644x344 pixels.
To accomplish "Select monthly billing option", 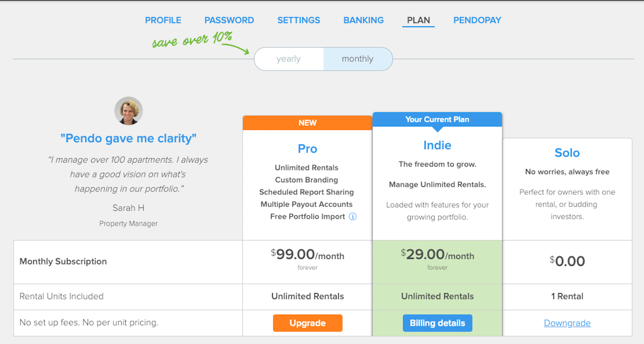I will pyautogui.click(x=358, y=59).
